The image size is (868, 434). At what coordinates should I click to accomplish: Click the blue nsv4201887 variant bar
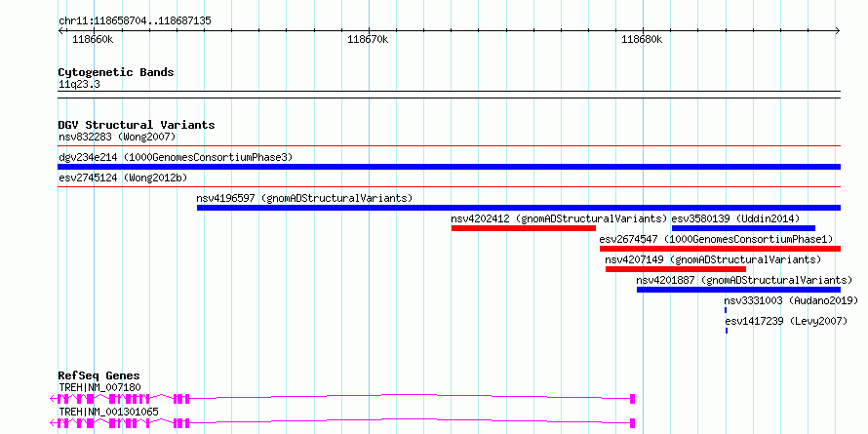pos(738,290)
